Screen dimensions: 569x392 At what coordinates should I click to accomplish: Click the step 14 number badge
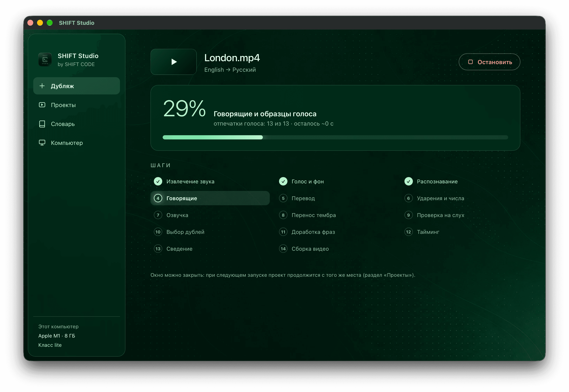point(283,249)
